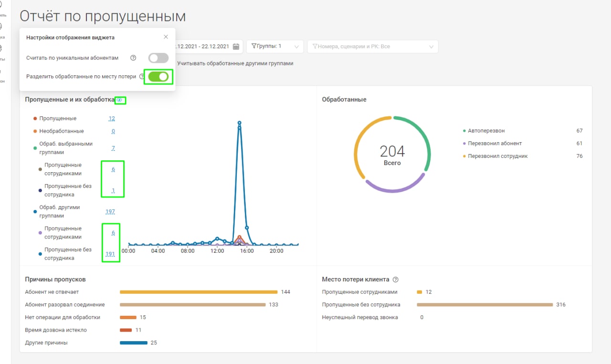The image size is (611, 364).
Task: Open the '0' link for Необработанные
Action: (x=113, y=131)
